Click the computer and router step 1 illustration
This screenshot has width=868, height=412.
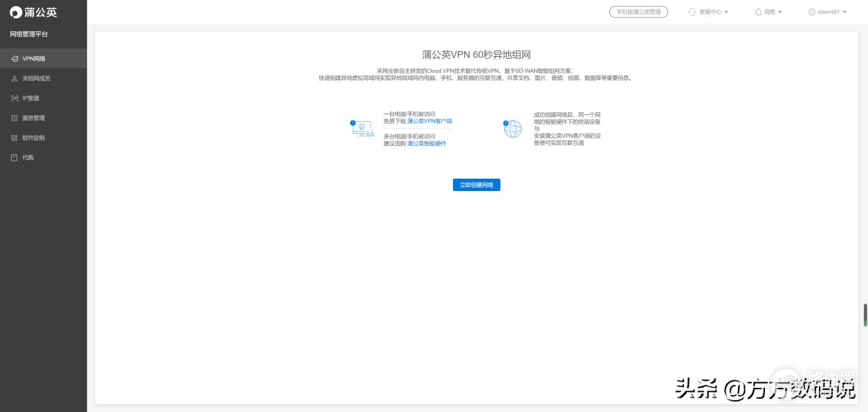[362, 128]
